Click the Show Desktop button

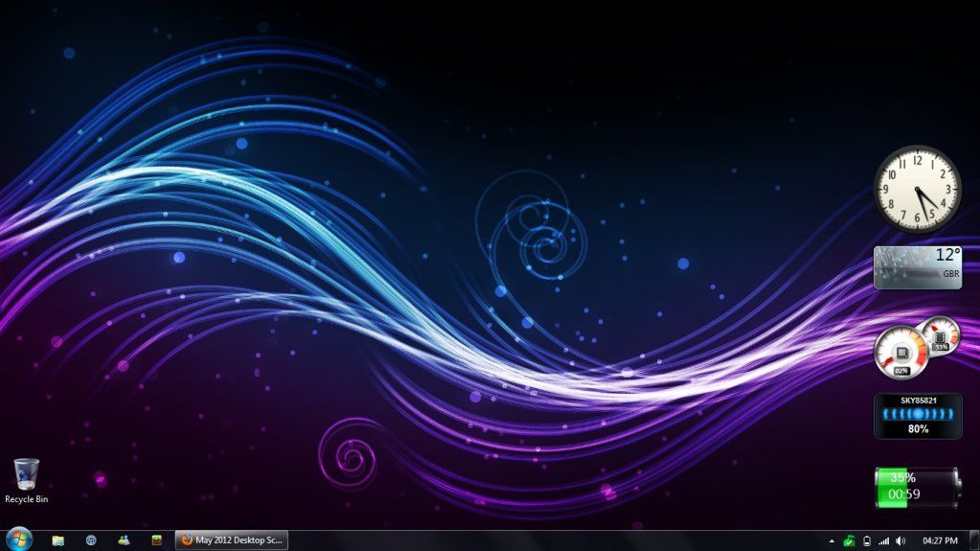974,541
